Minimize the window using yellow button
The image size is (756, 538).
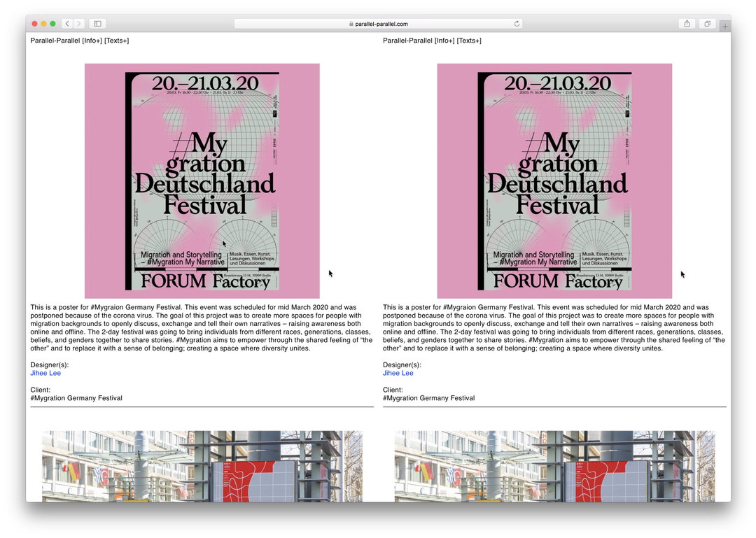pyautogui.click(x=44, y=24)
